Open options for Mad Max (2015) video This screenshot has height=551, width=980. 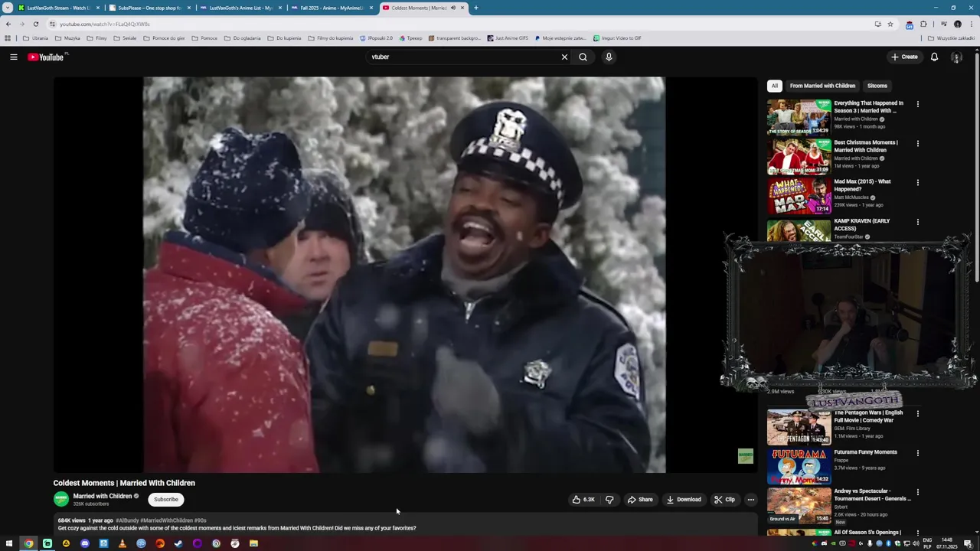[x=917, y=182]
